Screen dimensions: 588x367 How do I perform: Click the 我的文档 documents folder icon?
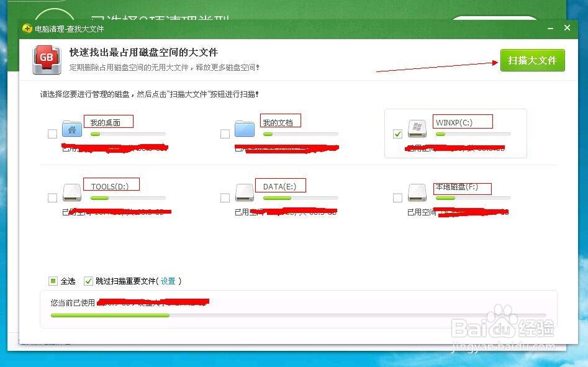(244, 129)
